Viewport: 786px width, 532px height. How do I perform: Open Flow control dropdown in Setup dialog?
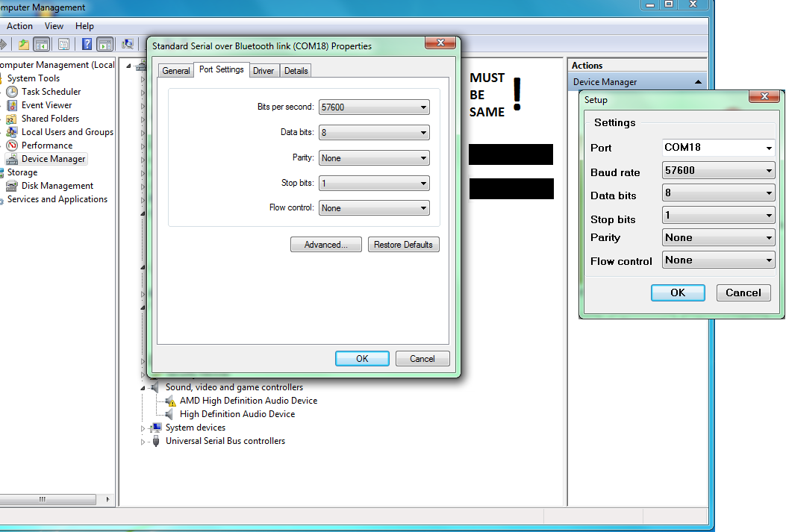718,260
